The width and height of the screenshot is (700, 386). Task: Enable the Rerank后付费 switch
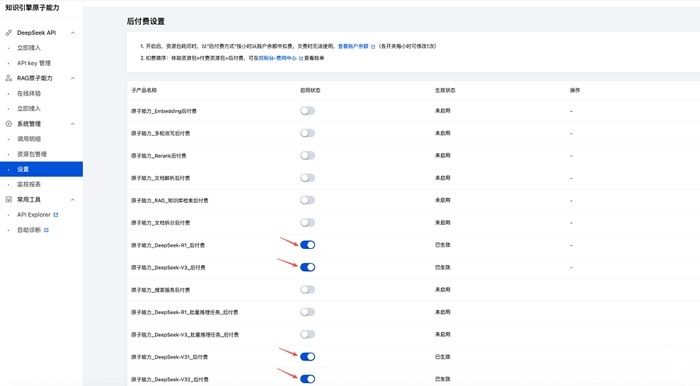click(308, 155)
